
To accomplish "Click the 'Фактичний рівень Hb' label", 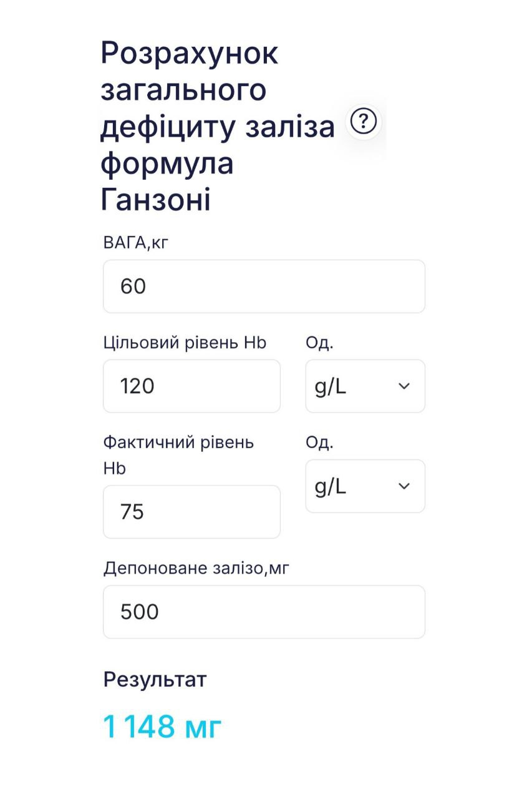I will (x=178, y=443).
